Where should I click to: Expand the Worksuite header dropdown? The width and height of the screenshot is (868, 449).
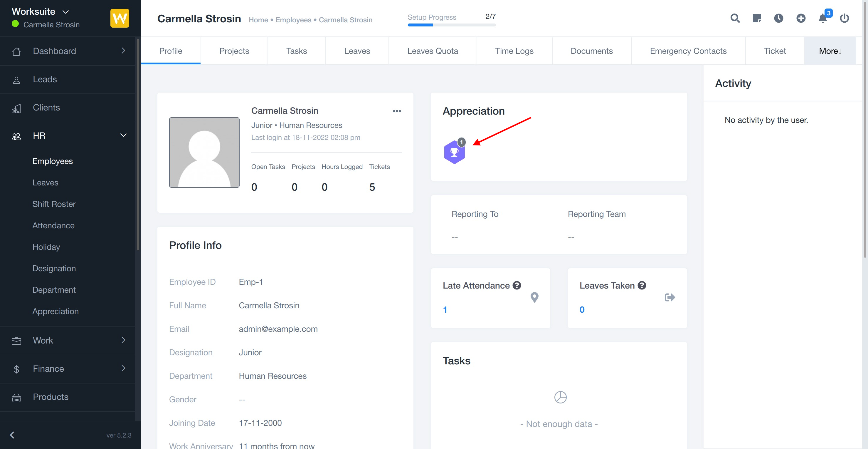click(66, 12)
